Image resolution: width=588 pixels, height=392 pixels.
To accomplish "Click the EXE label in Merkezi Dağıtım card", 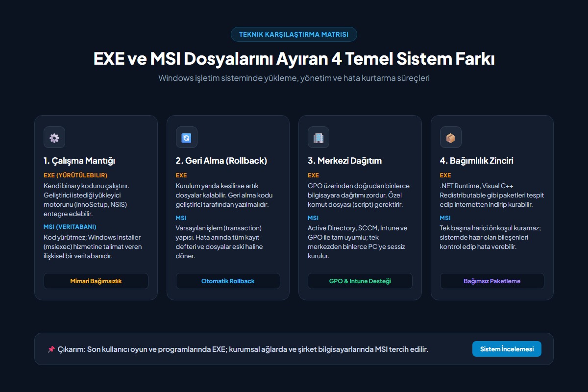I will (313, 175).
